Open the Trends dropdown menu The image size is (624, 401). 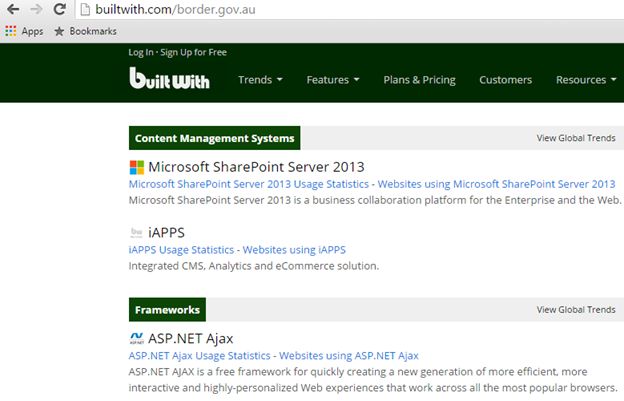tap(260, 80)
